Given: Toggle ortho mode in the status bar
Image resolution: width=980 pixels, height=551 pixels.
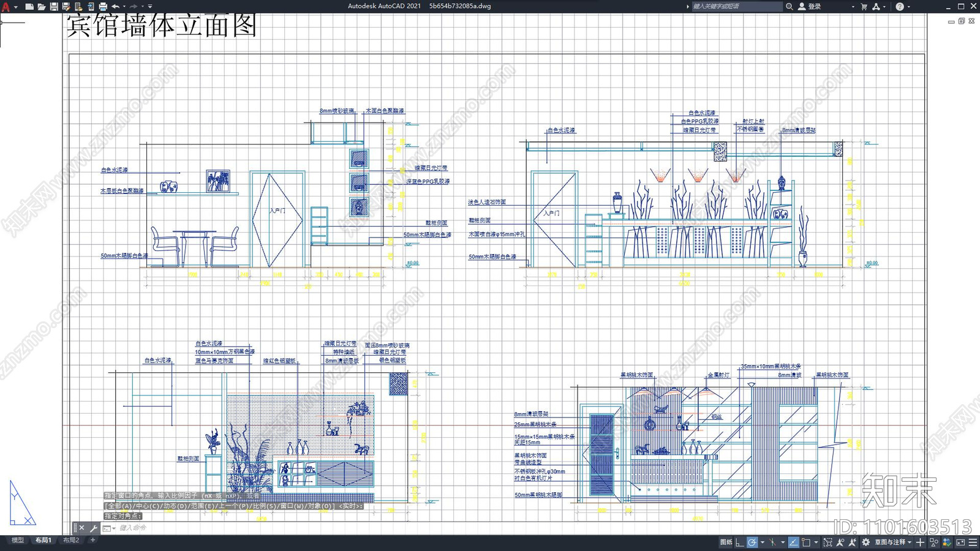Looking at the screenshot, I should pyautogui.click(x=740, y=542).
